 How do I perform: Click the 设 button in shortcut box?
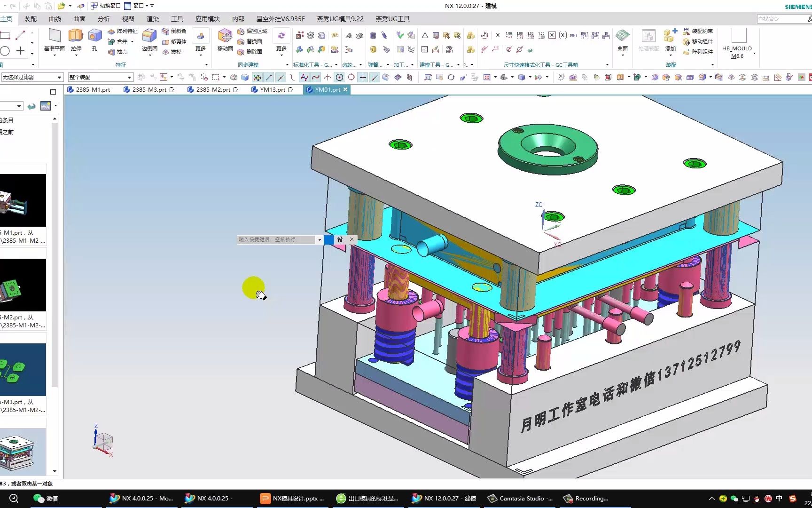click(340, 239)
